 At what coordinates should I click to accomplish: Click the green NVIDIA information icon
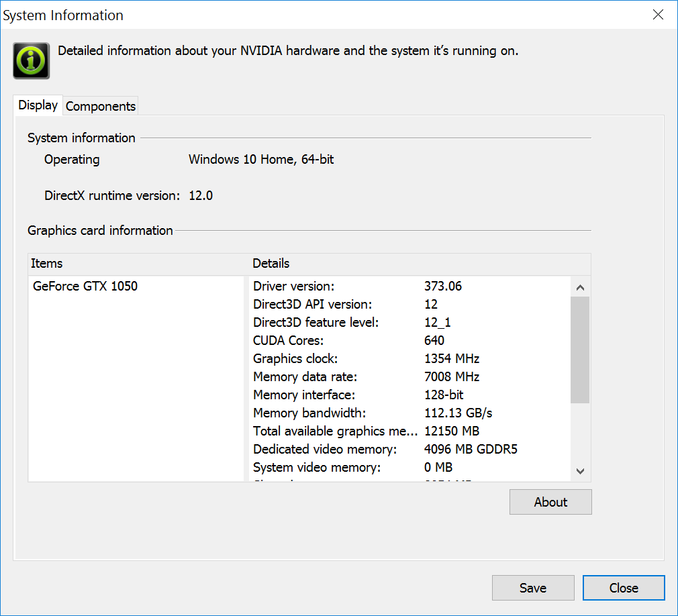click(x=31, y=60)
